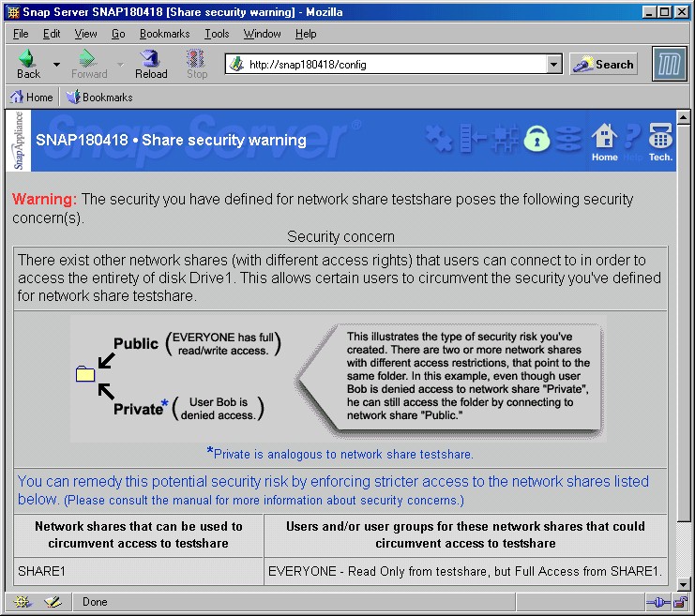The width and height of the screenshot is (695, 616).
Task: Click the Network shares column header
Action: pos(139,535)
